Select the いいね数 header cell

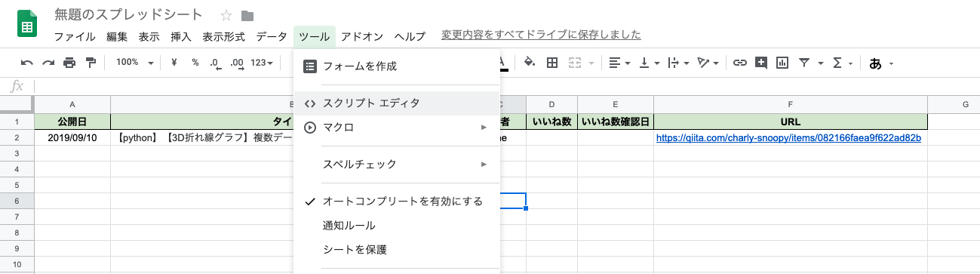552,122
